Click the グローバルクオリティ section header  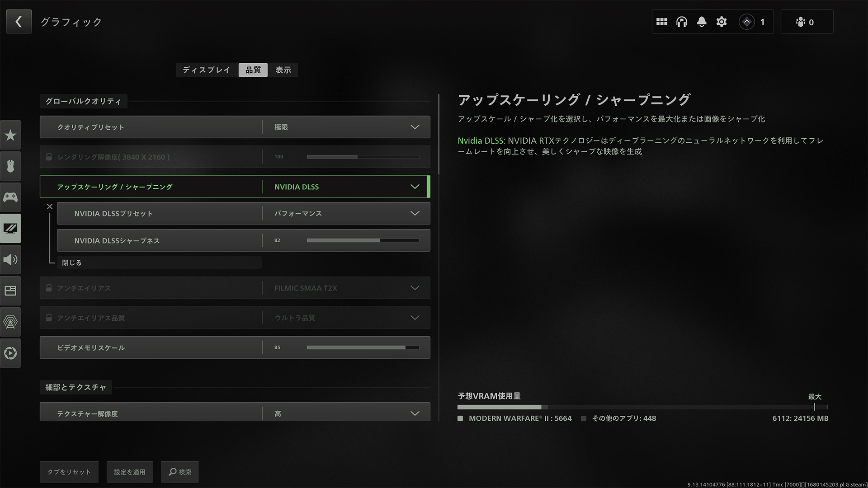[x=84, y=101]
